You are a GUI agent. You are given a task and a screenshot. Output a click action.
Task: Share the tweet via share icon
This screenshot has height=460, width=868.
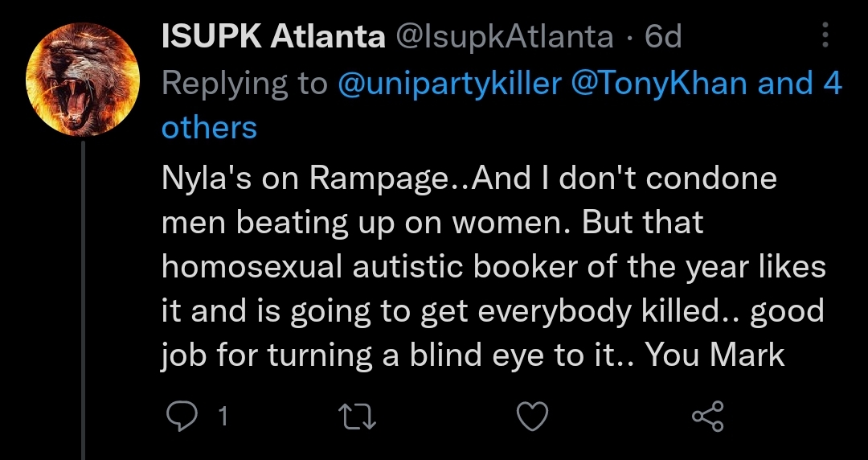pyautogui.click(x=707, y=416)
